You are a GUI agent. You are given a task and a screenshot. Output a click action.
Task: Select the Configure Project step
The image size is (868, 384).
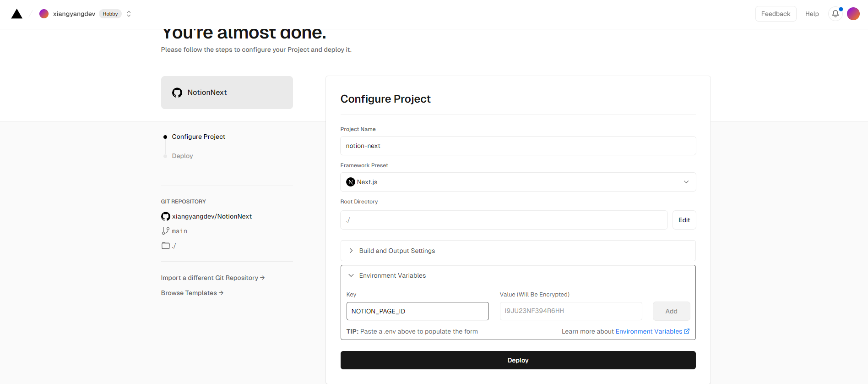tap(199, 137)
